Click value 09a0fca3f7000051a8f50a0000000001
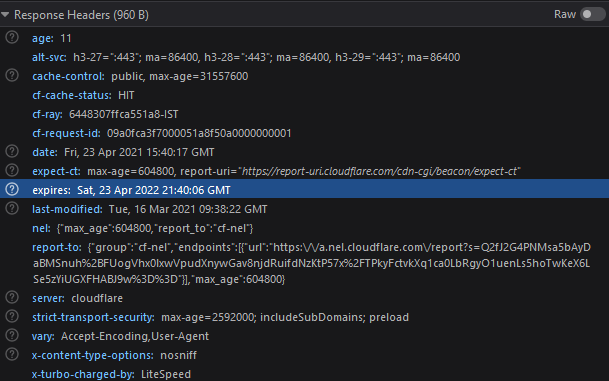Screen dimensions: 609x381 199,133
